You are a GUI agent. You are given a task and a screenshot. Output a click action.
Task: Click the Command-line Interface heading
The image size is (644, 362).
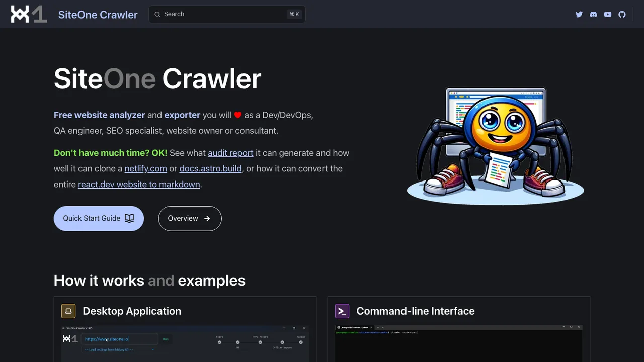click(x=416, y=311)
